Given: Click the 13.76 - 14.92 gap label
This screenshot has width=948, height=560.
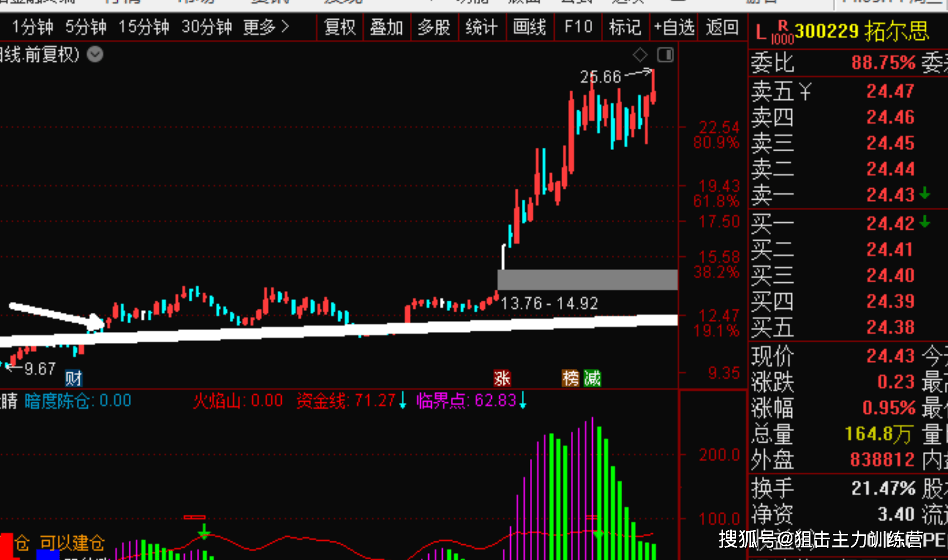Looking at the screenshot, I should [x=549, y=303].
